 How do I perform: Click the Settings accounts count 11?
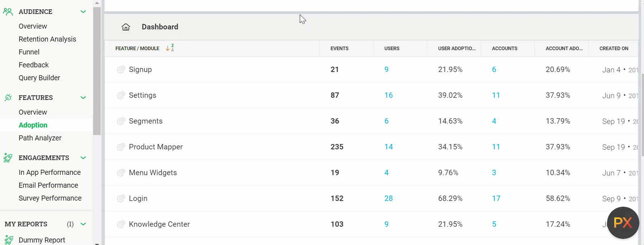coord(496,95)
